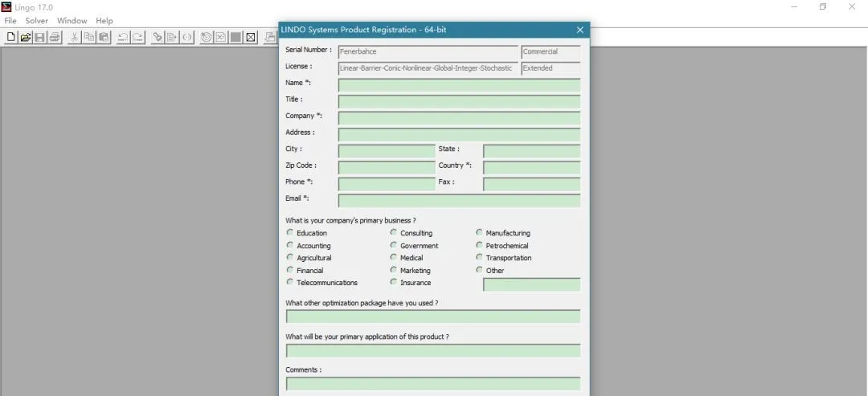Click the Match Parenthesis icon
Image resolution: width=868 pixels, height=396 pixels.
click(x=187, y=37)
